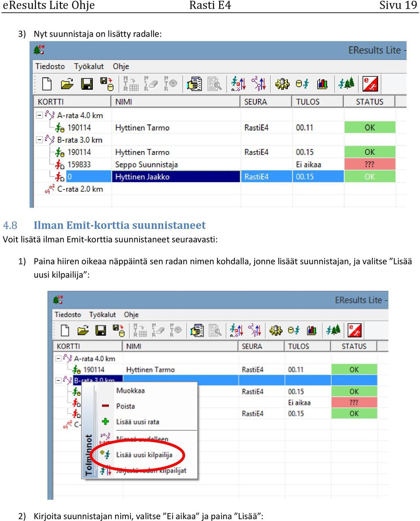Viewport: 420px width, 521px height.
Task: Click the bar chart statistics icon in upper toolbar
Action: pyautogui.click(x=322, y=84)
